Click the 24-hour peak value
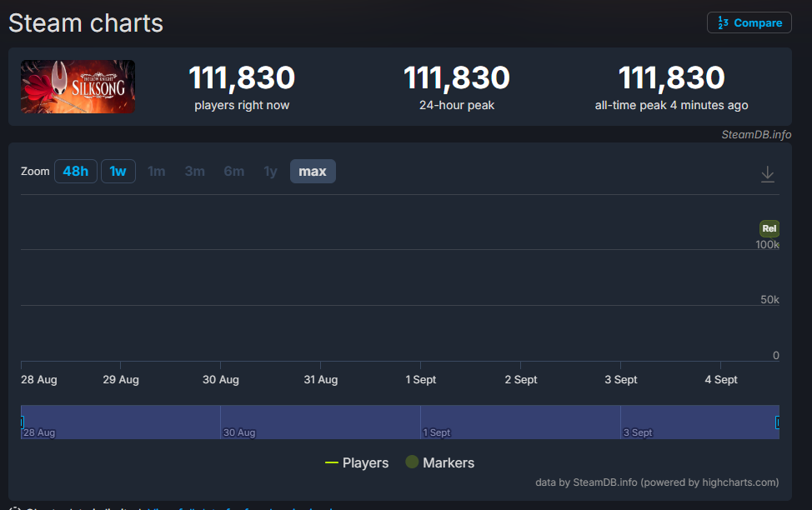 point(456,77)
